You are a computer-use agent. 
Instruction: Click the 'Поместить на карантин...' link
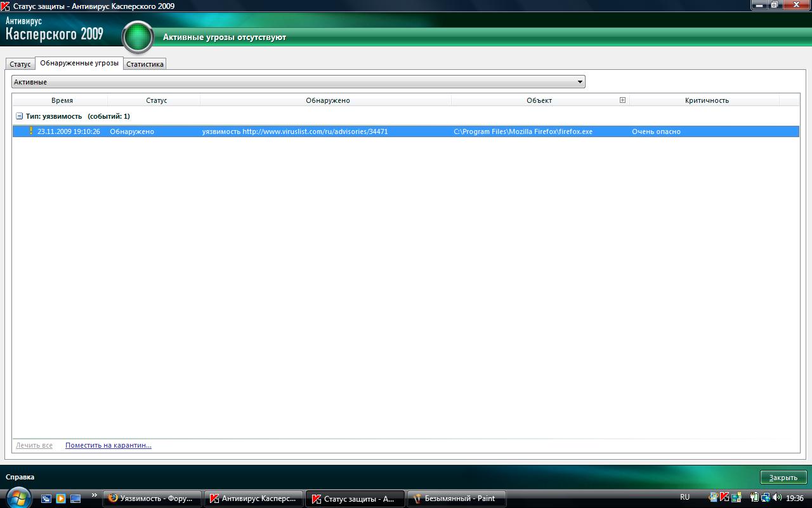coord(108,445)
